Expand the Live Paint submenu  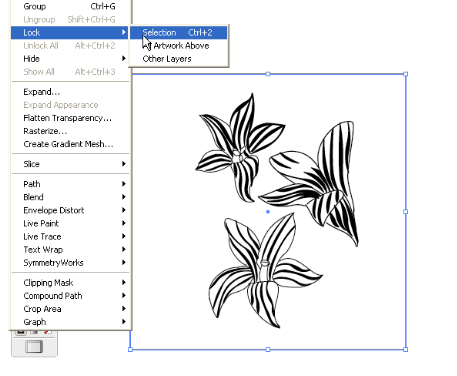point(70,223)
